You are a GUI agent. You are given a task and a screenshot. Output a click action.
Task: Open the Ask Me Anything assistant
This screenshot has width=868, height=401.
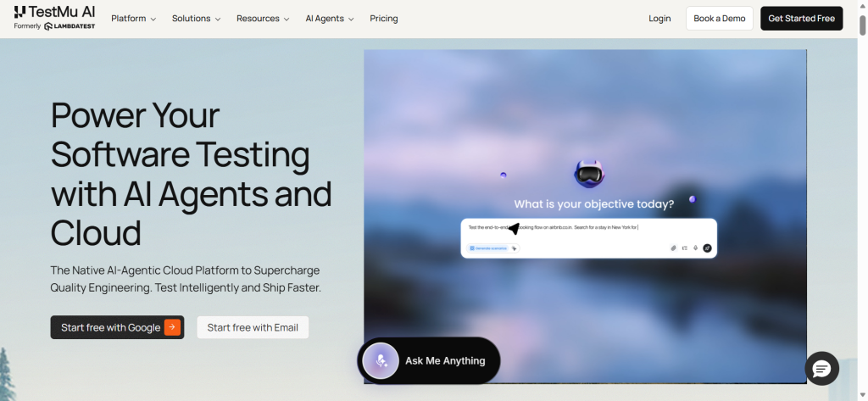[x=428, y=360]
